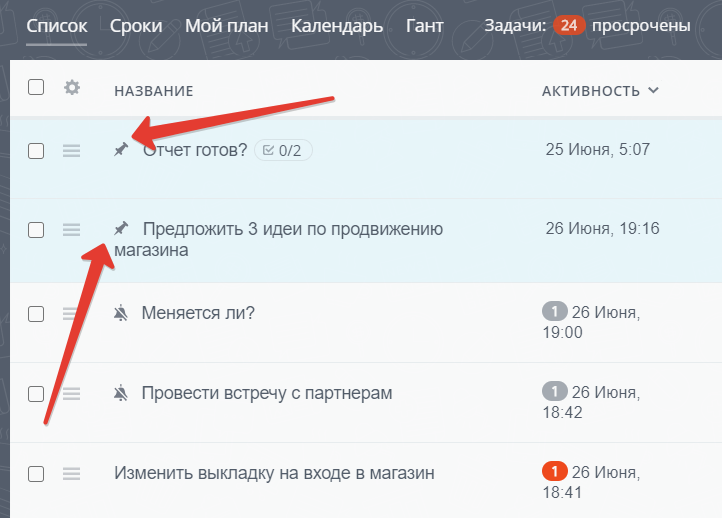Switch to the 'Список' tab
This screenshot has width=722, height=518.
point(57,26)
